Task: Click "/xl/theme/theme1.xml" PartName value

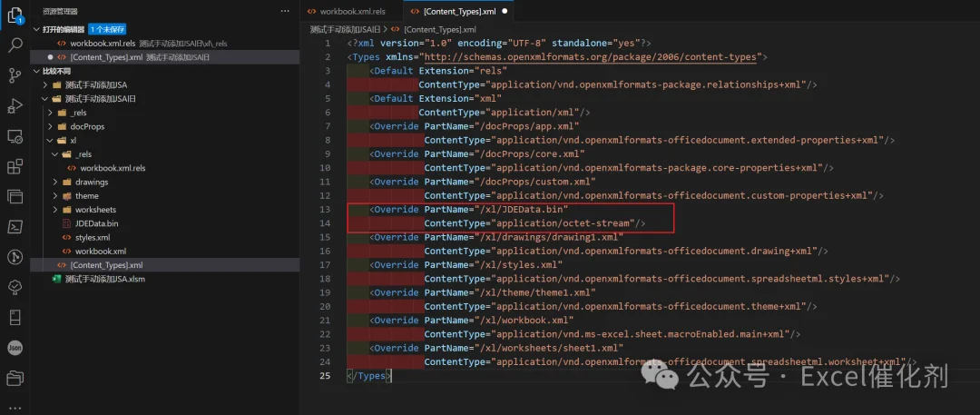Action: coord(535,292)
